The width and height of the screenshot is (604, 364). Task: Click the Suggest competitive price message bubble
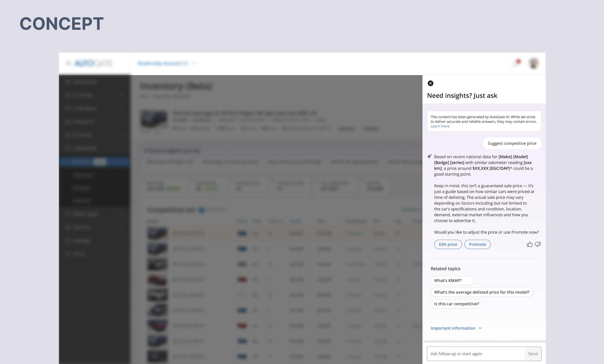click(512, 143)
